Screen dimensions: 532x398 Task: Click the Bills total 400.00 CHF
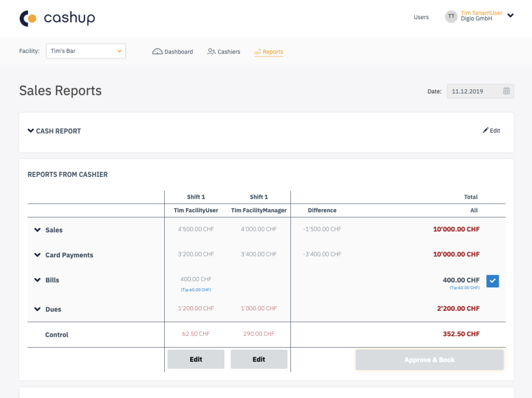(461, 280)
